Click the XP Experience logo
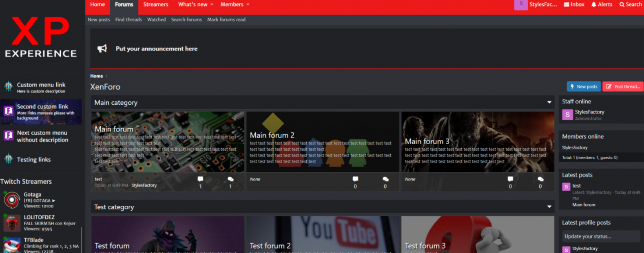The image size is (644, 253). point(41,37)
